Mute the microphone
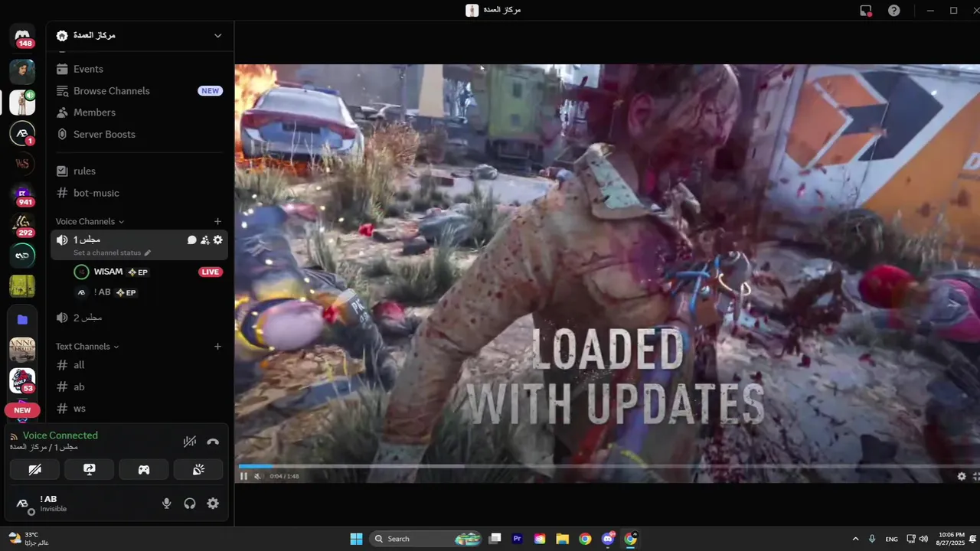 [166, 504]
